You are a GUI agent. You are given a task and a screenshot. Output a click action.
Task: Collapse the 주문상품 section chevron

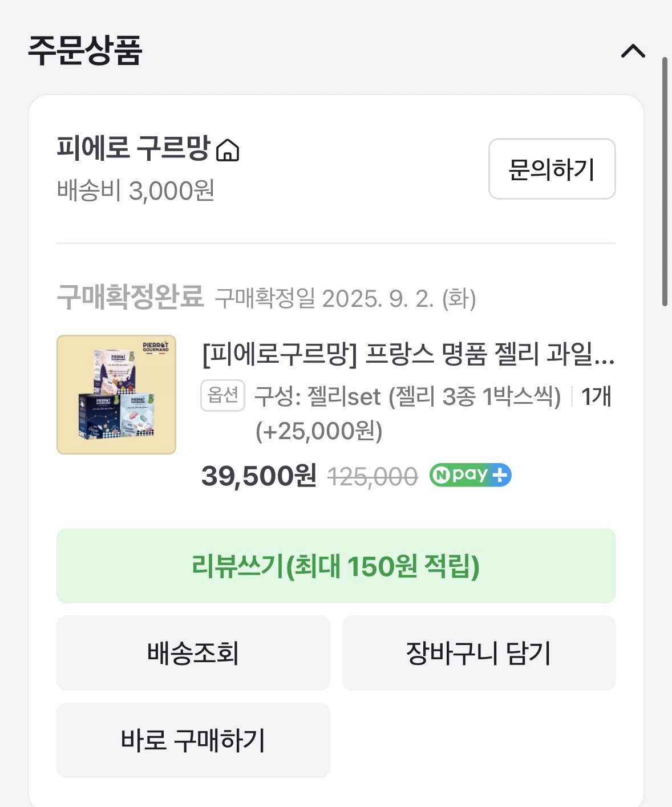pyautogui.click(x=633, y=51)
